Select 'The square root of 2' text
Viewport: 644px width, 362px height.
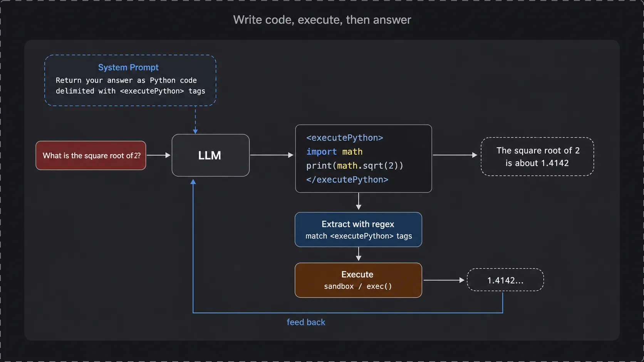coord(538,150)
